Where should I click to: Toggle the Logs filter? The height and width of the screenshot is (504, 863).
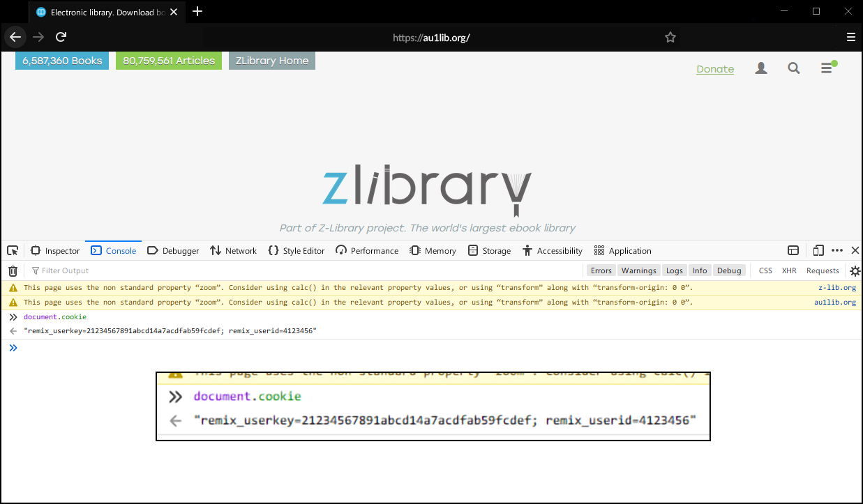(675, 270)
